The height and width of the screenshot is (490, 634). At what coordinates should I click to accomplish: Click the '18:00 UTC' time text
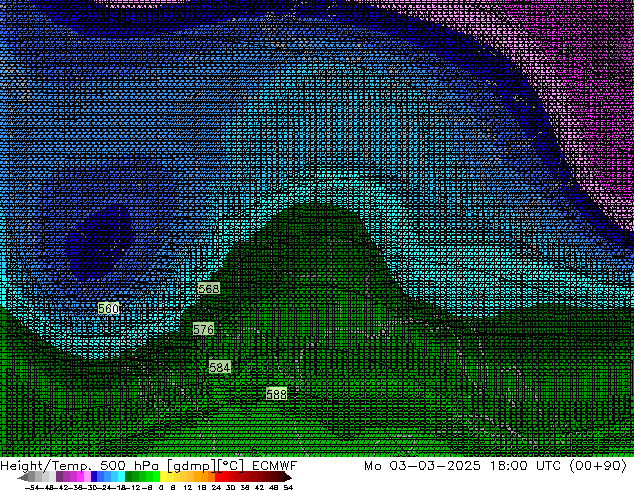point(525,466)
